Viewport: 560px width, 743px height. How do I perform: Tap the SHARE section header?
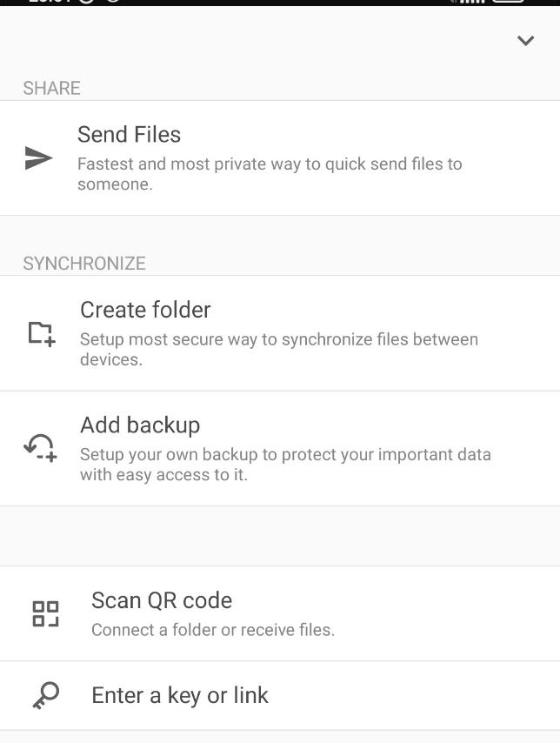point(51,88)
